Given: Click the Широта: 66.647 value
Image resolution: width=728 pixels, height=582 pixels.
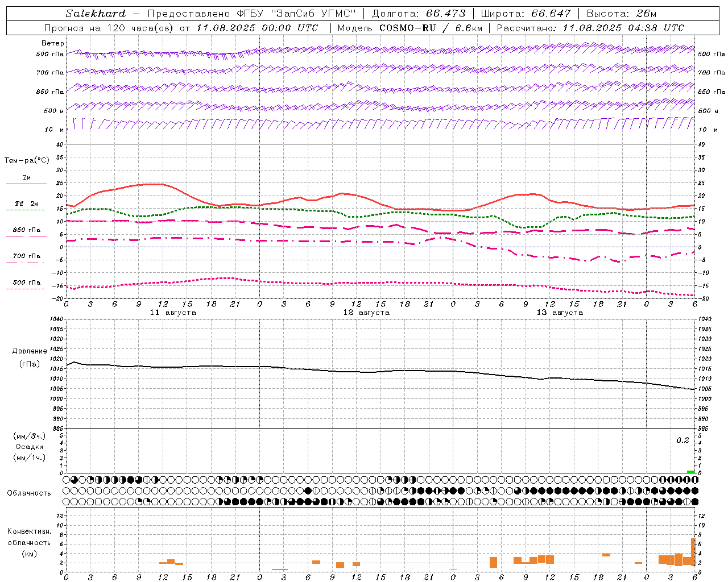Looking at the screenshot, I should point(526,14).
